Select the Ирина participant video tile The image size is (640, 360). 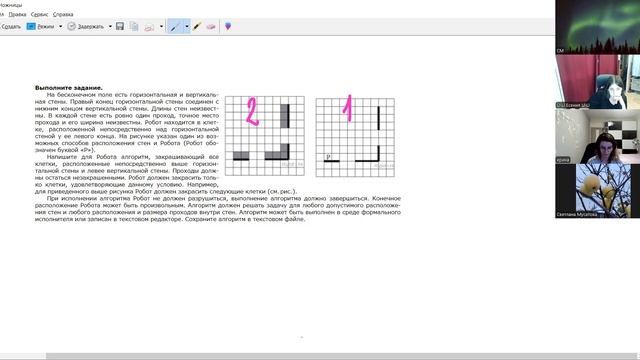coord(598,136)
